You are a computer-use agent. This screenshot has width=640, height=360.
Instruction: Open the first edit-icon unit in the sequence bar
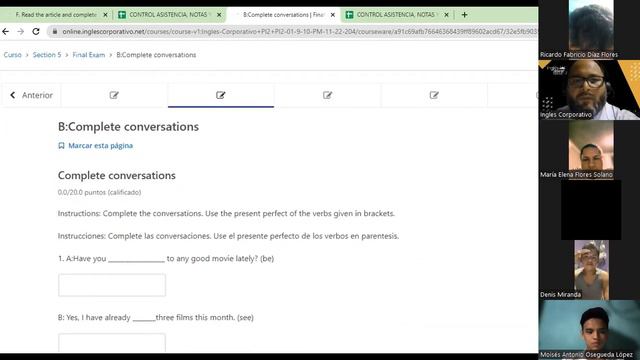tap(114, 95)
